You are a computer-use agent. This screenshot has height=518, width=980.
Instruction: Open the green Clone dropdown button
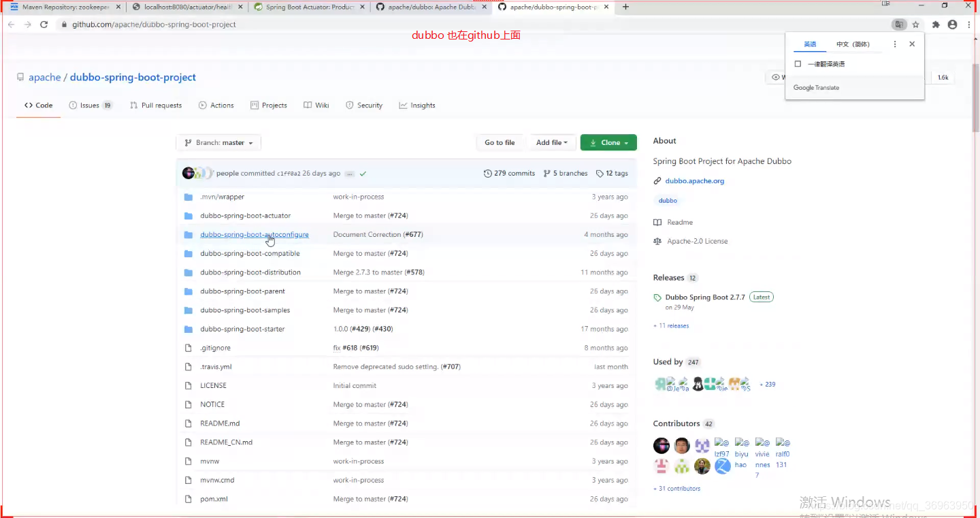(608, 143)
